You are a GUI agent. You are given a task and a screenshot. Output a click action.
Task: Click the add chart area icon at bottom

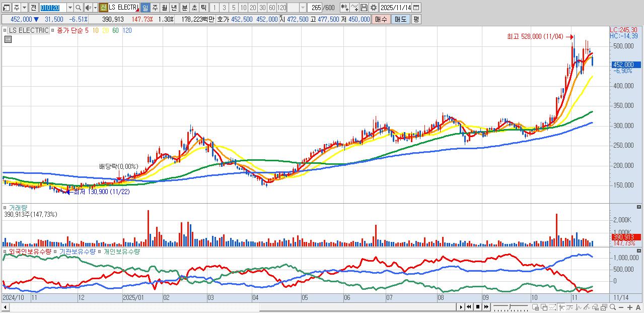[535, 307]
